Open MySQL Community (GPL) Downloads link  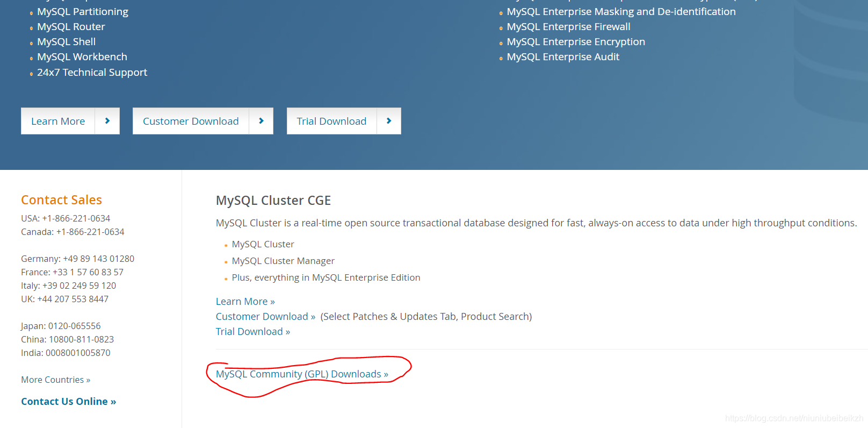302,374
